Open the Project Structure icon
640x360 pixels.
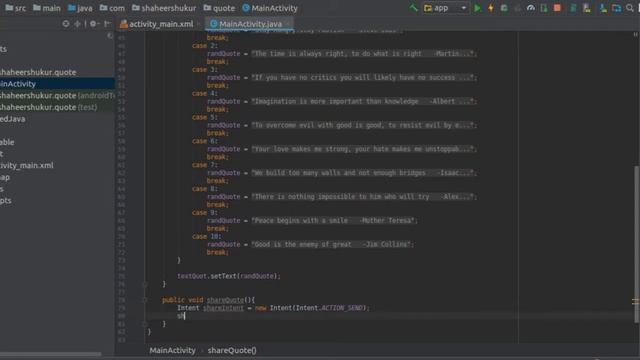tap(616, 8)
